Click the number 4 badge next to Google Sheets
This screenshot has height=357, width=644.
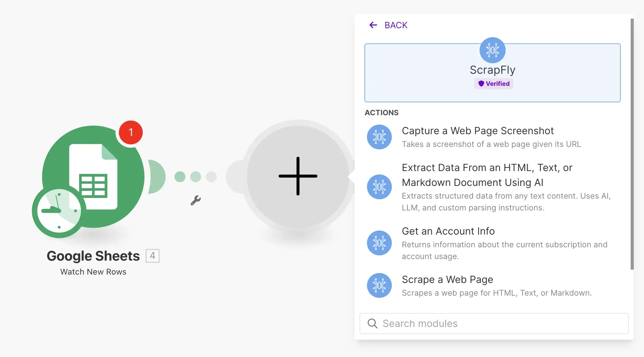point(152,256)
